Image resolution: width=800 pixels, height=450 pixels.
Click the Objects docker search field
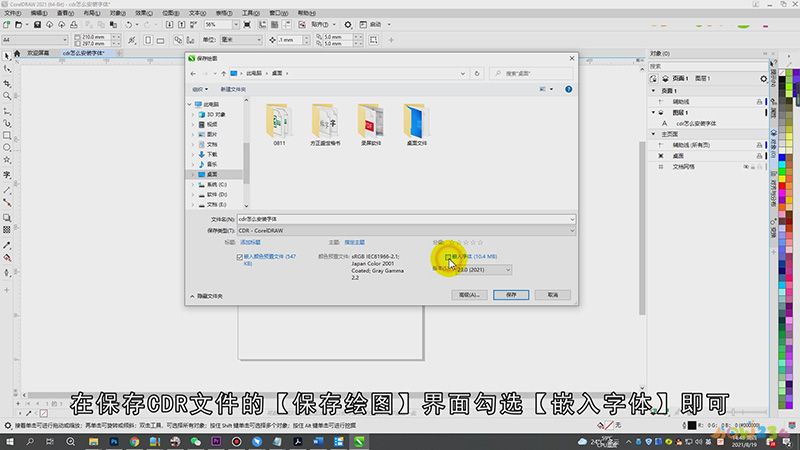[x=708, y=66]
